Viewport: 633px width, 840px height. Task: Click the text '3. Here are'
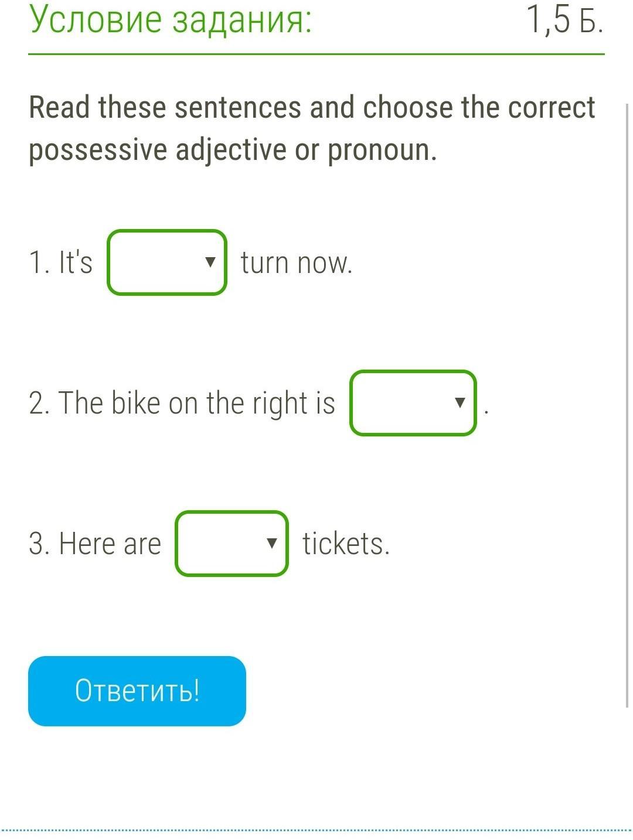coord(95,544)
